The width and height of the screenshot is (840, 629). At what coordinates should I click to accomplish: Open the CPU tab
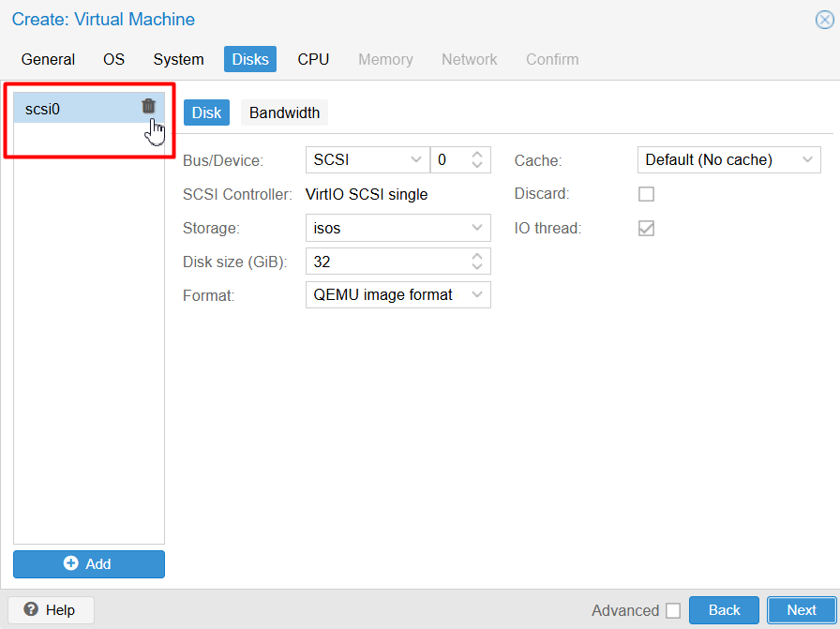(313, 59)
